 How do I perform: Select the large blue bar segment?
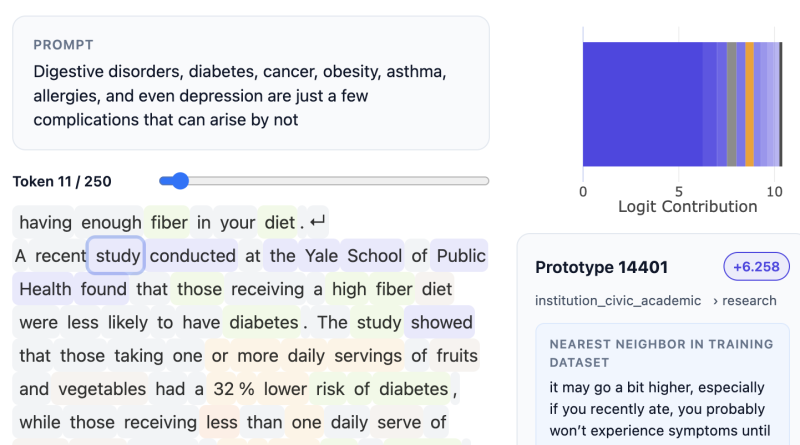tap(642, 104)
